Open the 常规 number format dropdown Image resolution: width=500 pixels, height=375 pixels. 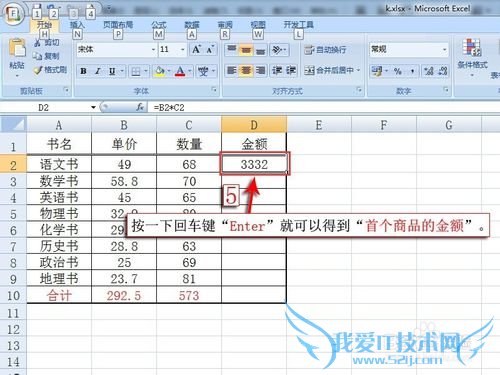tap(444, 50)
